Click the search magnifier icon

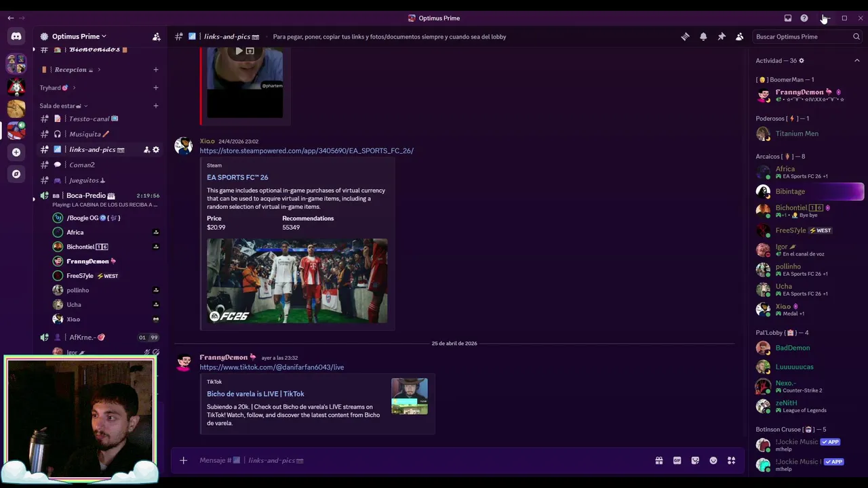pyautogui.click(x=856, y=37)
